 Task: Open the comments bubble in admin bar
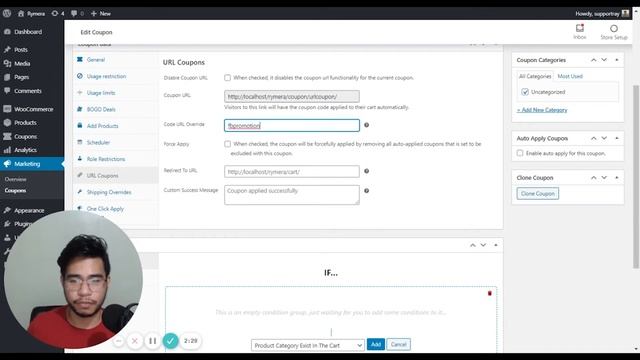point(77,13)
